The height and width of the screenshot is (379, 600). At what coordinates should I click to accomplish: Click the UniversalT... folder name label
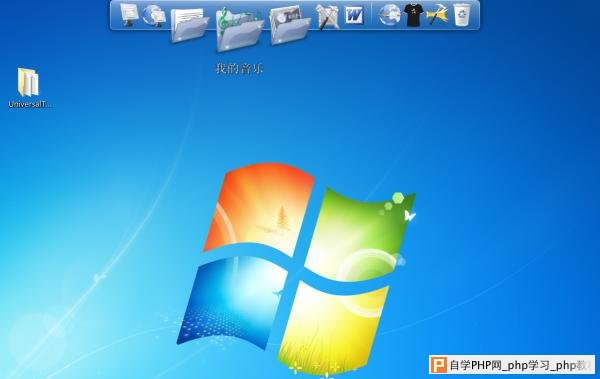pos(30,104)
